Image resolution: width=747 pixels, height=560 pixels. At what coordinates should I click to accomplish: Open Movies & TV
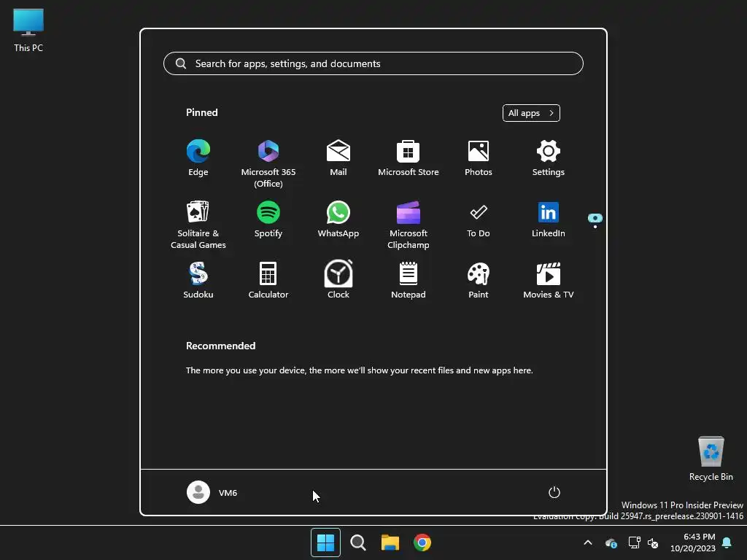[549, 281]
